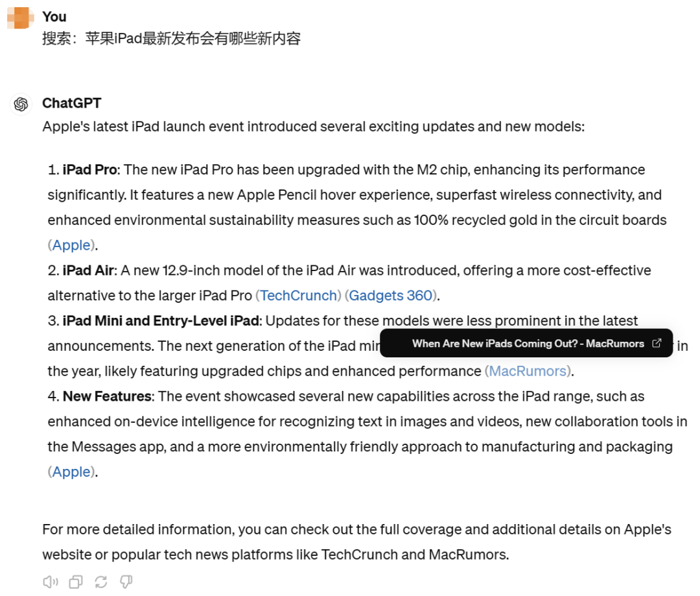700x596 pixels.
Task: Click the 'iPad Mini and Entry-Level iPad' heading
Action: (x=161, y=321)
